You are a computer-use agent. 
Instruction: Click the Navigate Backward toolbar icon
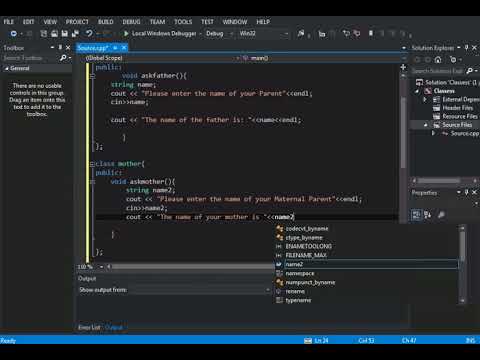click(13, 34)
